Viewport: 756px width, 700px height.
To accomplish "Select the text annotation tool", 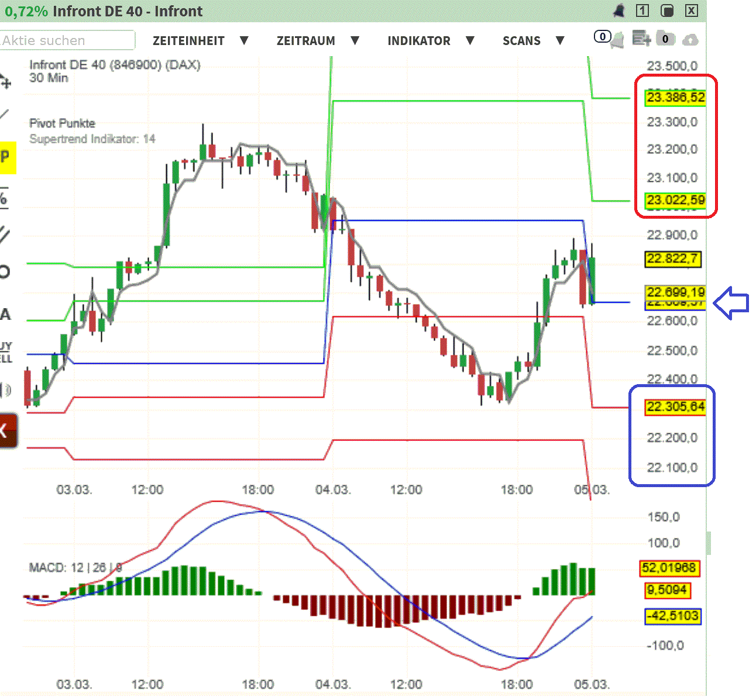I will click(x=6, y=314).
